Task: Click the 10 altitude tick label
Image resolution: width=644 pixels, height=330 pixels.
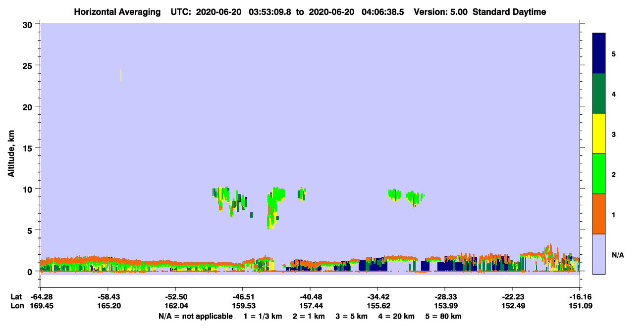Action: [29, 189]
